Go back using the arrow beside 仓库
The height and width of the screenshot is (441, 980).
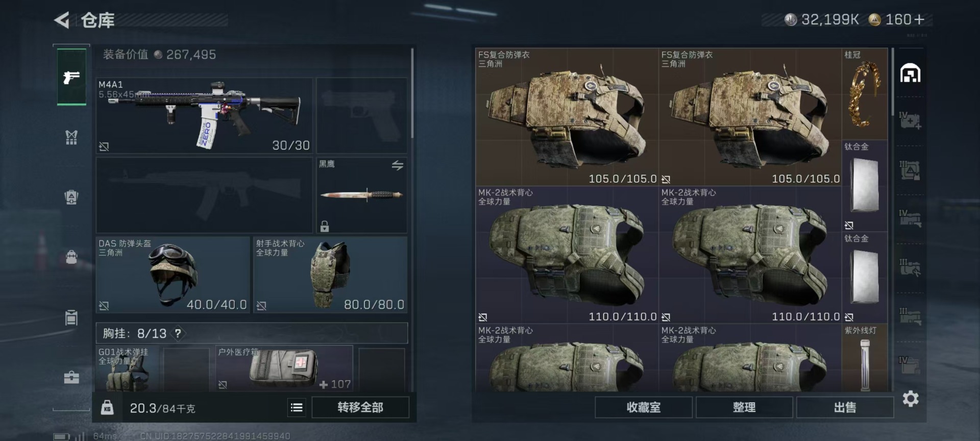tap(62, 20)
